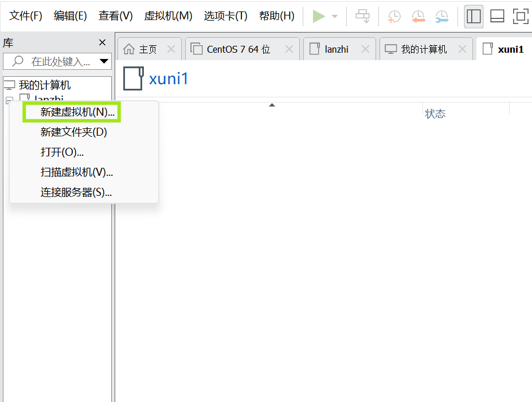Click the 状态 column header

tap(435, 113)
